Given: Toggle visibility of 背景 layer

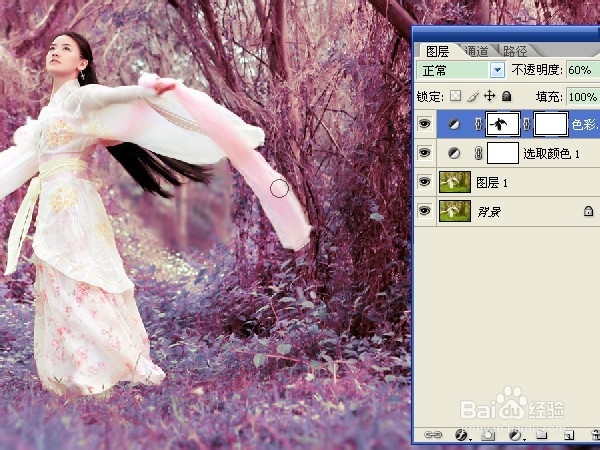Looking at the screenshot, I should pyautogui.click(x=424, y=210).
